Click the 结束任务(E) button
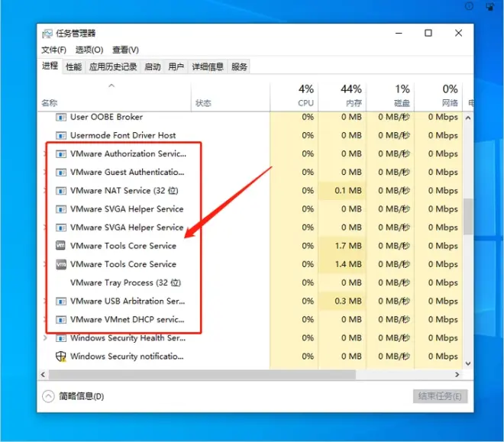The image size is (504, 442). coord(440,396)
